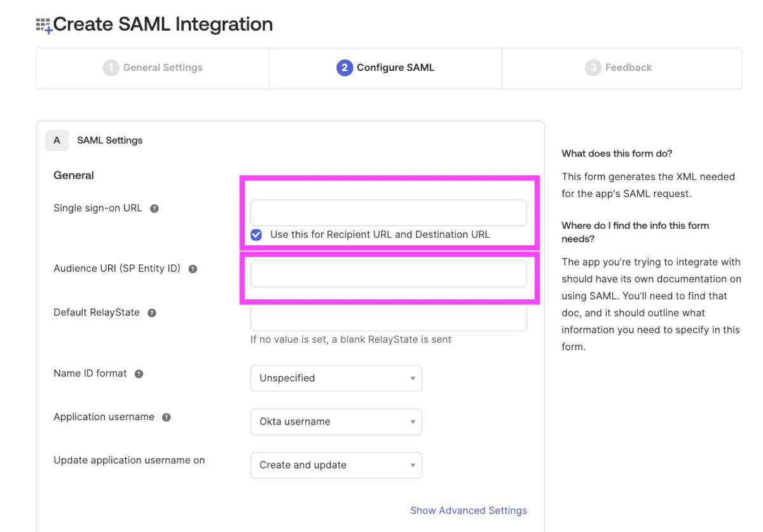The image size is (763, 532).
Task: Click Show Advanced Settings link
Action: 468,510
